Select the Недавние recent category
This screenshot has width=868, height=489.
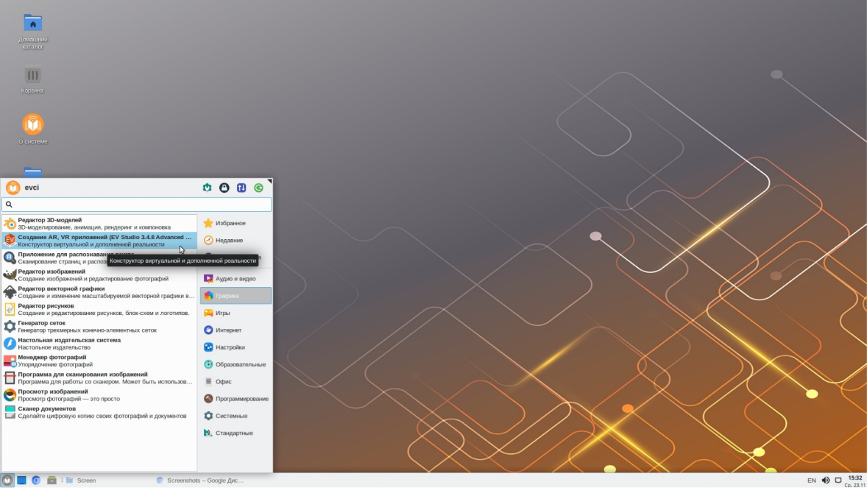coord(229,240)
